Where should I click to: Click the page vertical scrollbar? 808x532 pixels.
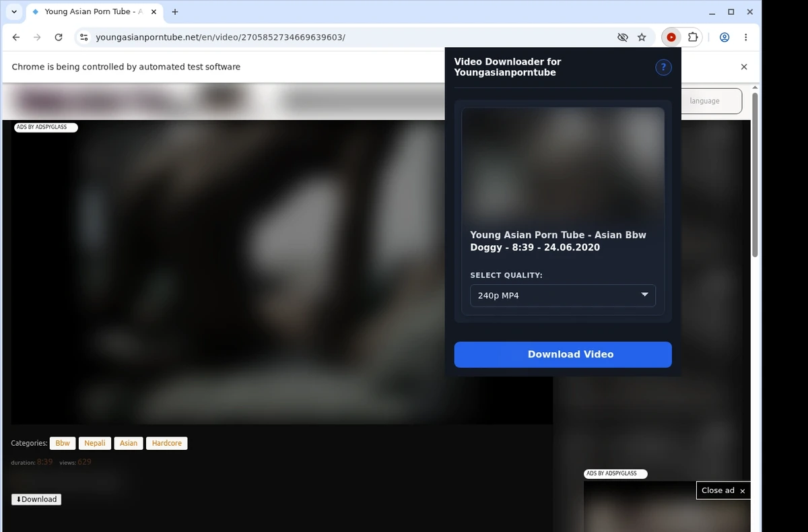click(755, 175)
